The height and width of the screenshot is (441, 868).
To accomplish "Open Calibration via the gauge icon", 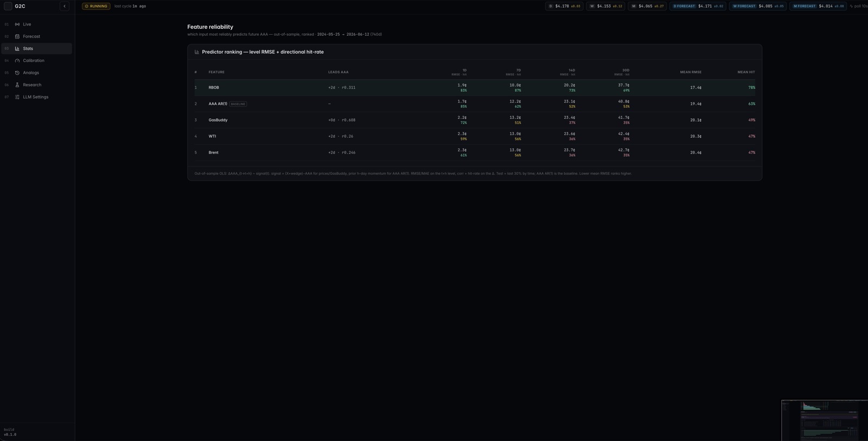I will tap(17, 61).
